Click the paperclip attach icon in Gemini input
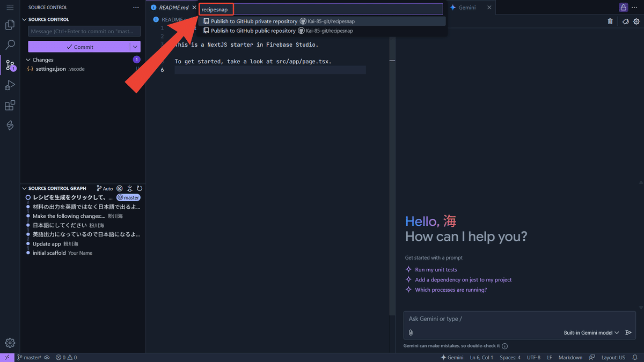This screenshot has height=362, width=644. tap(411, 333)
